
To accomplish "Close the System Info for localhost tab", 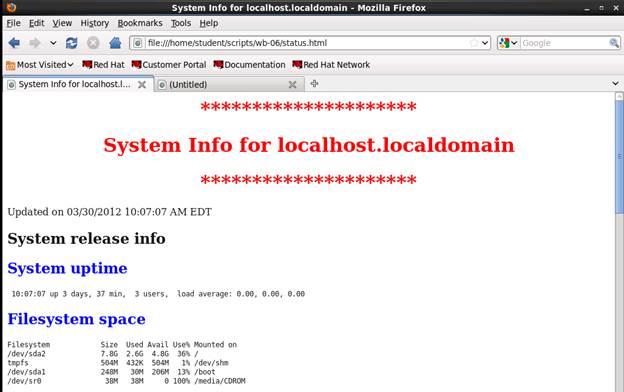I will 142,84.
